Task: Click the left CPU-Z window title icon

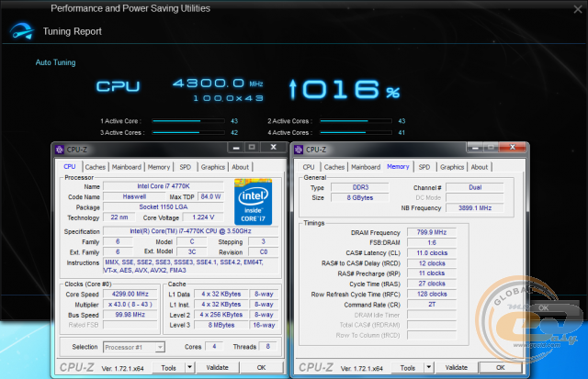Action: pos(59,150)
